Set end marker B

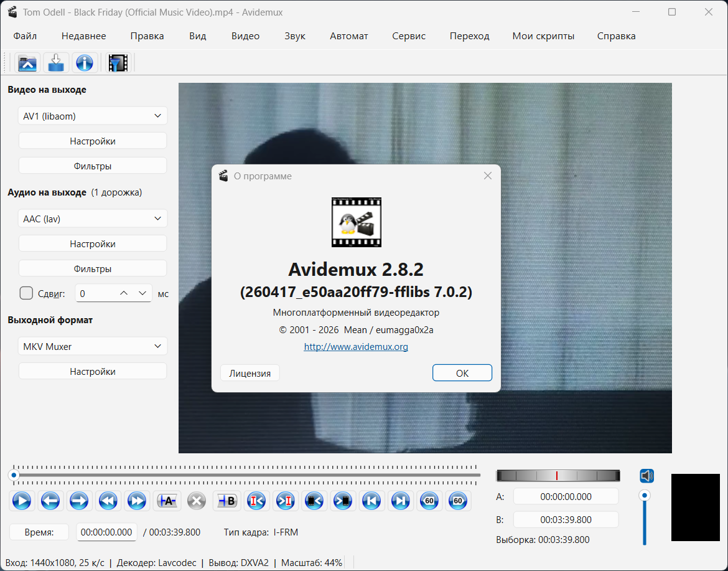pyautogui.click(x=226, y=501)
